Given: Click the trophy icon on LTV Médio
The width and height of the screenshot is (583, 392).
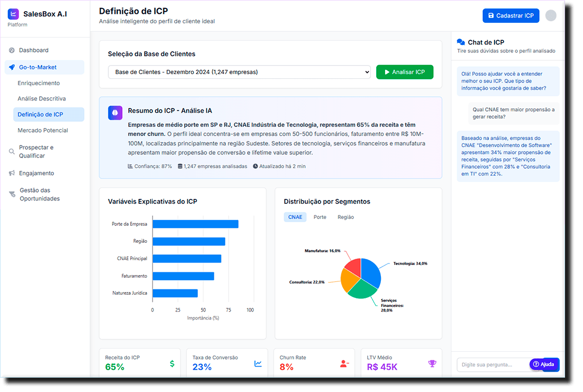Looking at the screenshot, I should (x=432, y=363).
